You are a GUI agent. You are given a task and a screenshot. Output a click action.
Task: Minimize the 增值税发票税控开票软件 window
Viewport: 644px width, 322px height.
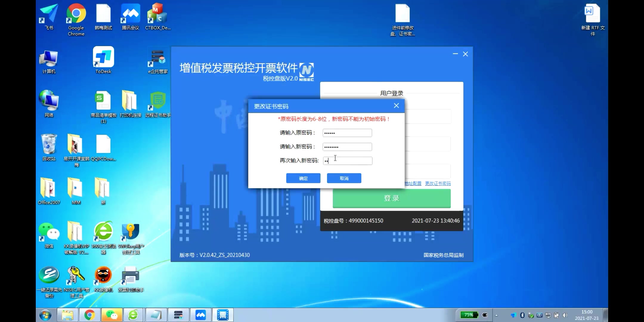(455, 54)
